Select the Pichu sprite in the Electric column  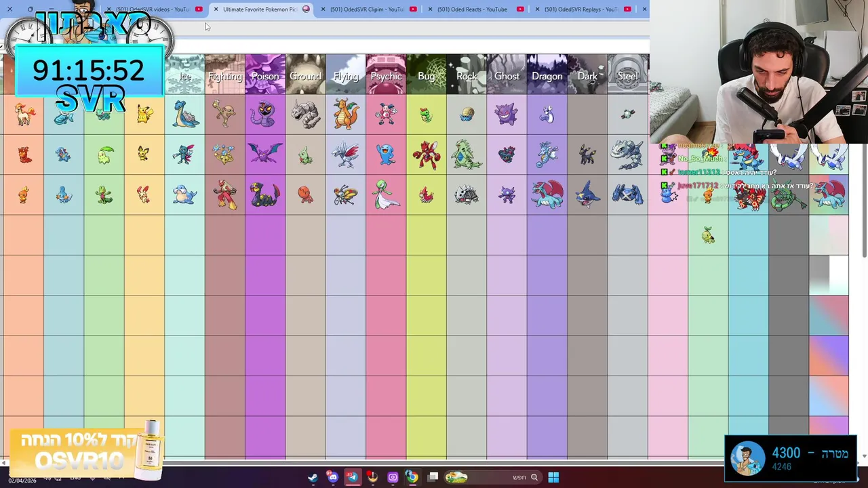pos(144,155)
